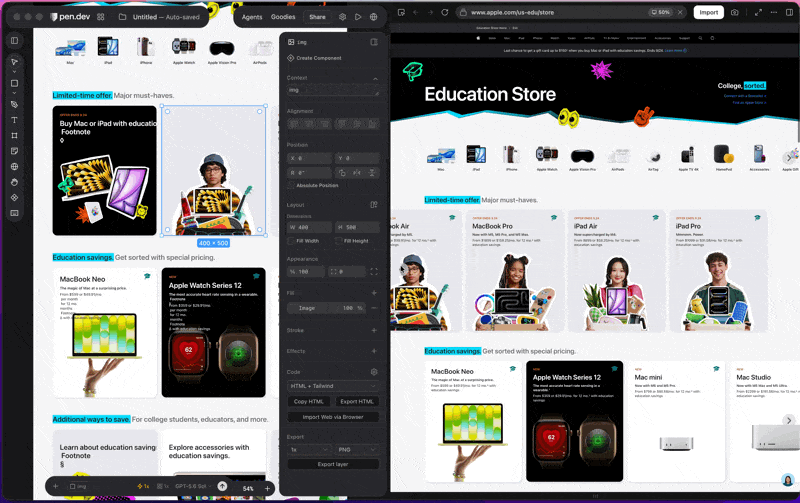Select the Move pointer tool

[14, 62]
